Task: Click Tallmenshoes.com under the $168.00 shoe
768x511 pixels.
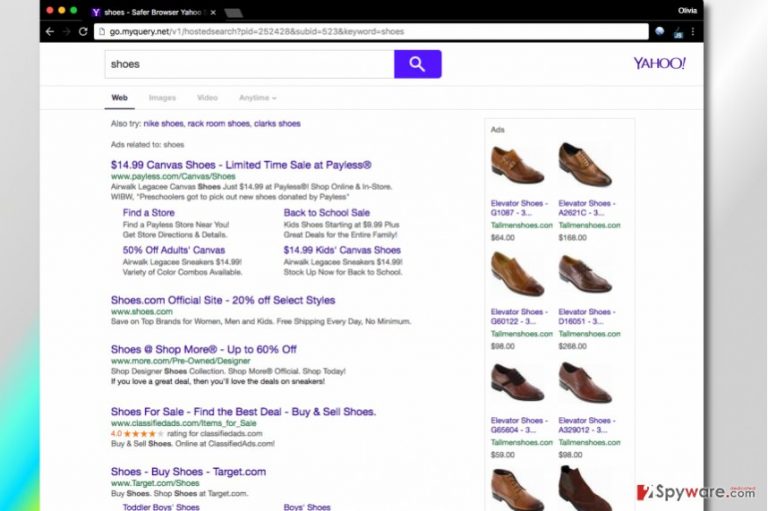Action: pyautogui.click(x=589, y=225)
